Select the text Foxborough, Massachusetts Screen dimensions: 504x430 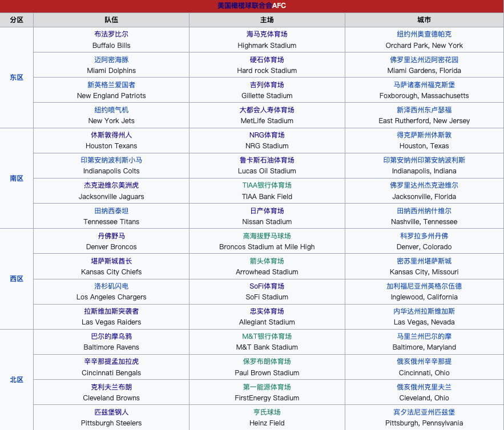click(x=424, y=96)
